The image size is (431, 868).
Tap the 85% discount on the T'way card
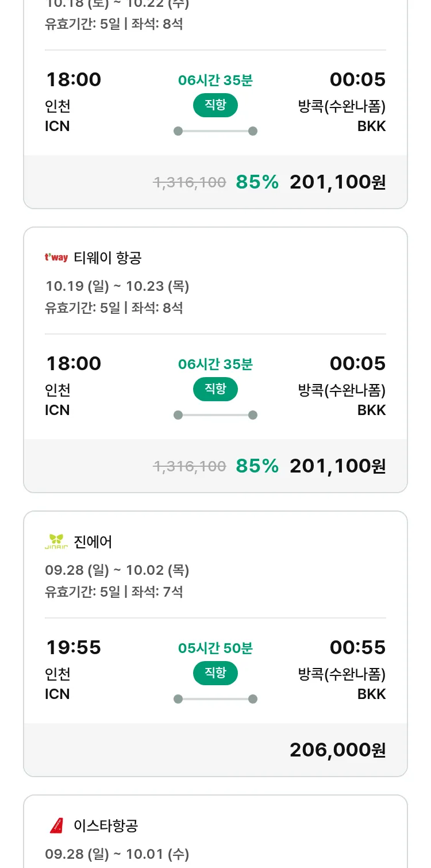pos(257,466)
